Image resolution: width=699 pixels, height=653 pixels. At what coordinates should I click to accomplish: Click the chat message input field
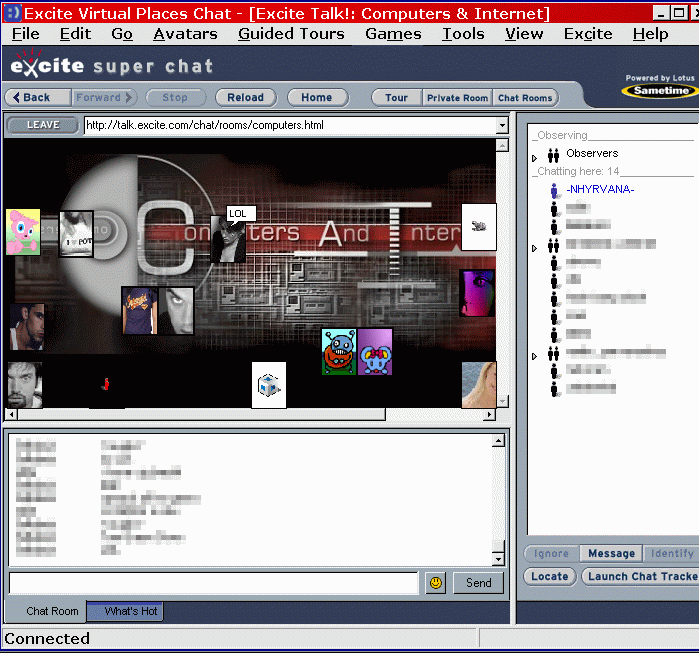coord(213,583)
